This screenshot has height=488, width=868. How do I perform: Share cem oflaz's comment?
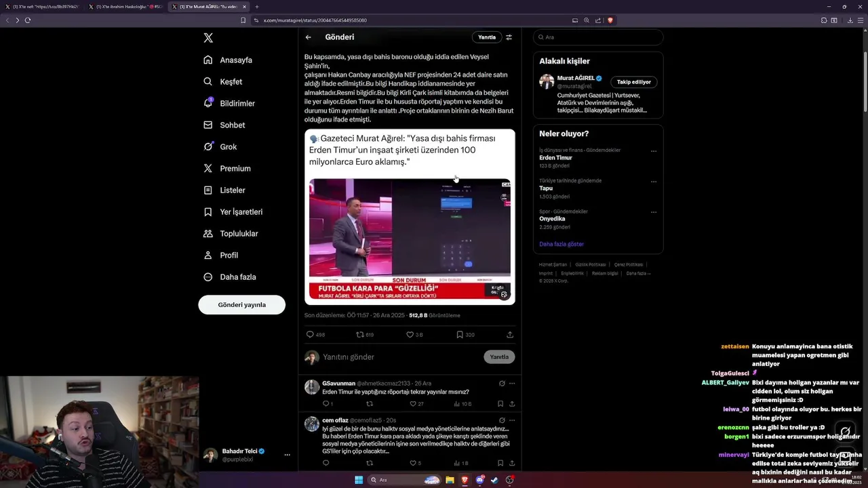tap(512, 464)
